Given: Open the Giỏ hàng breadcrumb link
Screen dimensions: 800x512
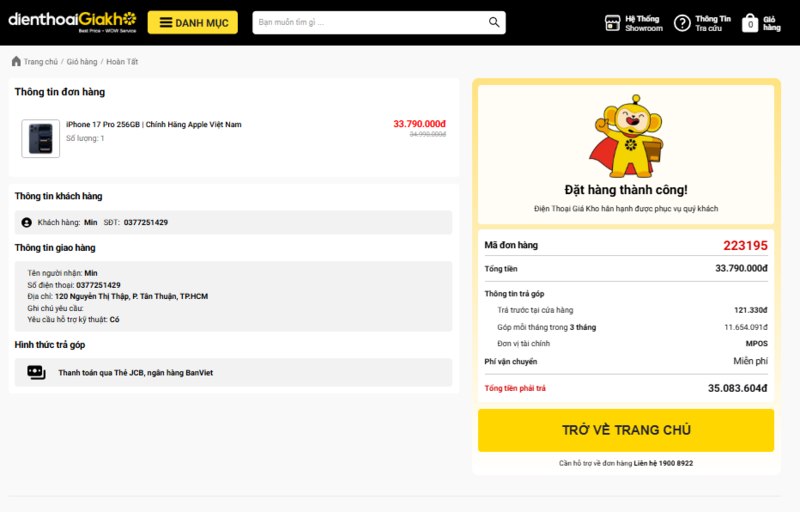Looking at the screenshot, I should pyautogui.click(x=82, y=62).
